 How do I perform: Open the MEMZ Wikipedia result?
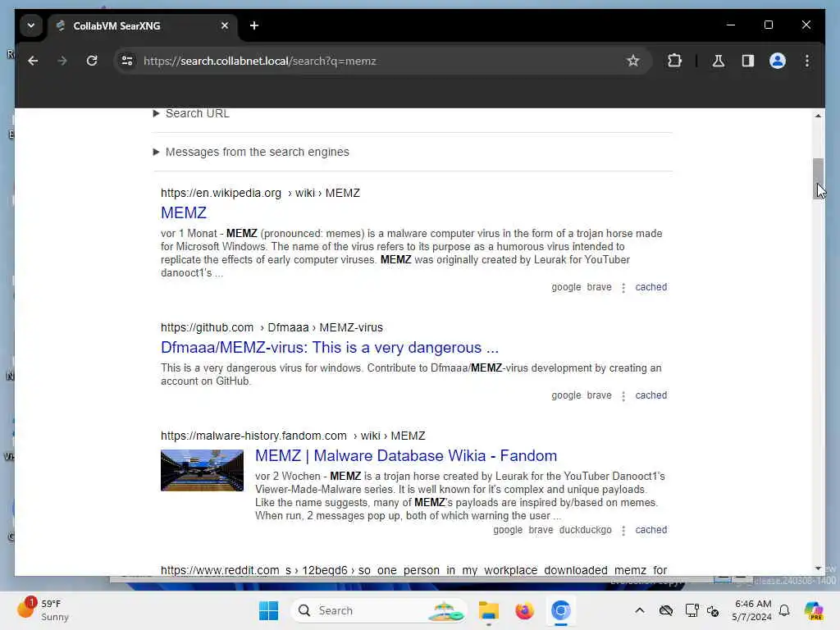coord(184,212)
